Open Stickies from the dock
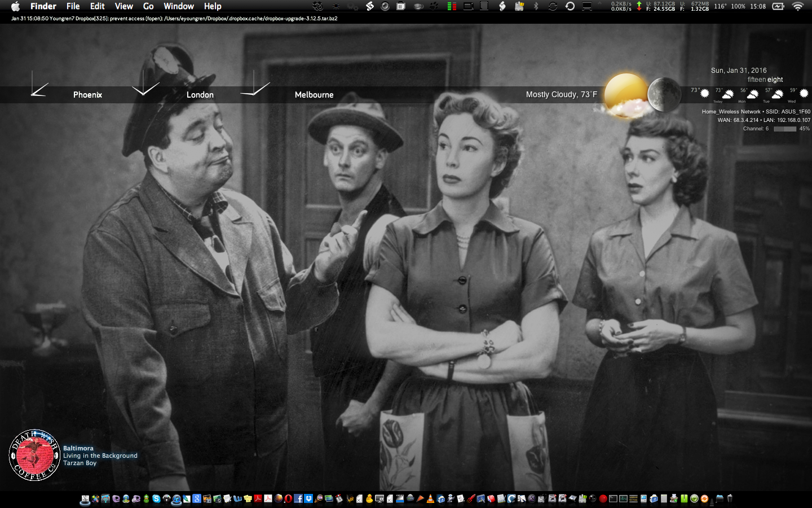The width and height of the screenshot is (812, 508). (x=248, y=499)
